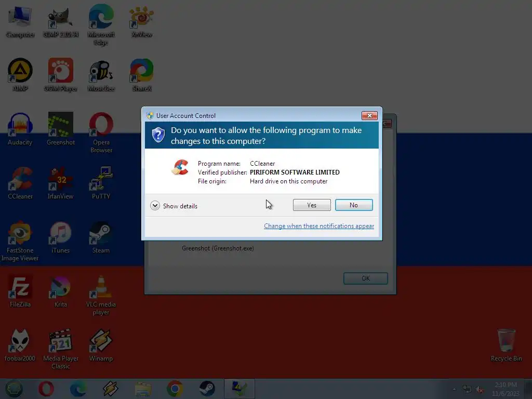This screenshot has height=399, width=532.
Task: Open the iTunes desktop shortcut
Action: (x=60, y=237)
